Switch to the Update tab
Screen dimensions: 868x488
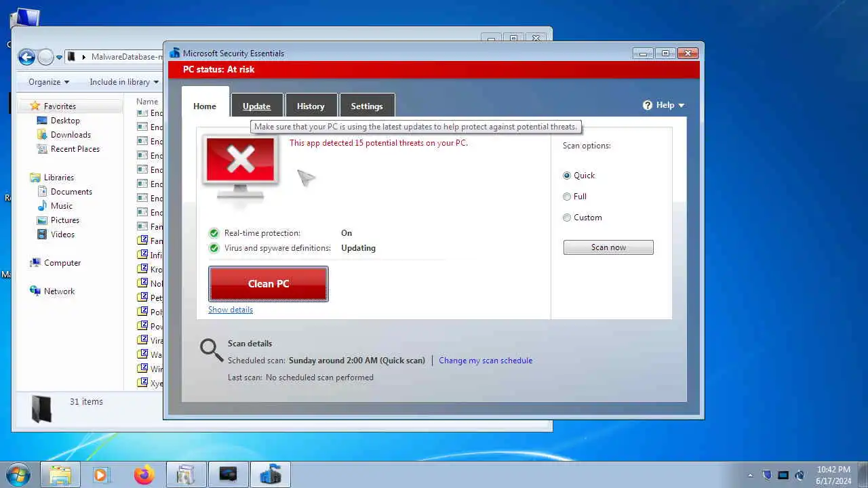point(257,106)
